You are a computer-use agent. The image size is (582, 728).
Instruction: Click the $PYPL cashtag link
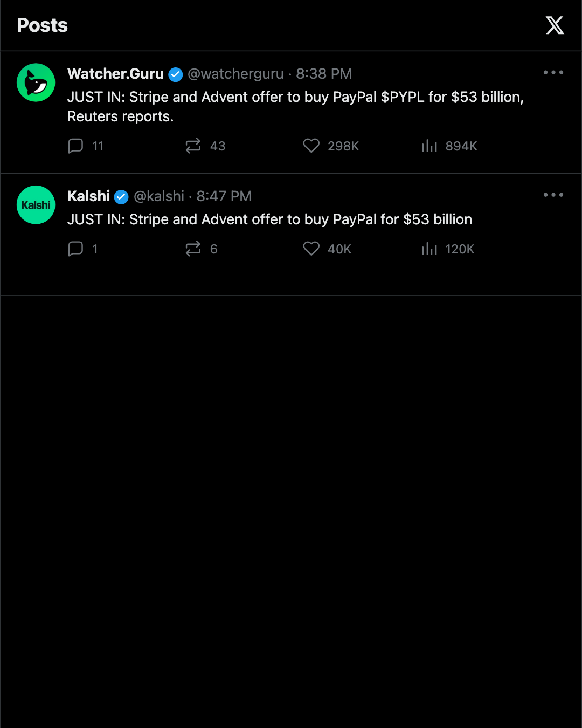click(403, 97)
